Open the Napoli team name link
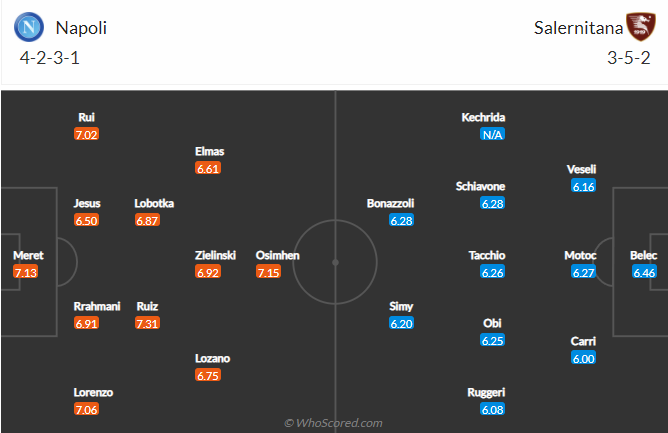This screenshot has width=668, height=433. [x=81, y=28]
